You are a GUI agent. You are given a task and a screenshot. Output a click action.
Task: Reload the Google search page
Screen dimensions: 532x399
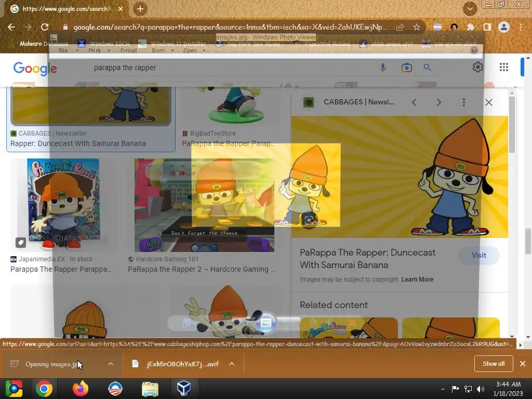click(x=45, y=27)
